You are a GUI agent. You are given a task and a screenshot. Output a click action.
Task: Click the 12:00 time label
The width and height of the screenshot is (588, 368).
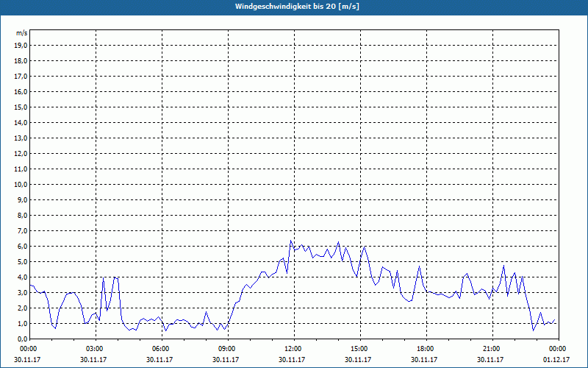[x=293, y=349]
